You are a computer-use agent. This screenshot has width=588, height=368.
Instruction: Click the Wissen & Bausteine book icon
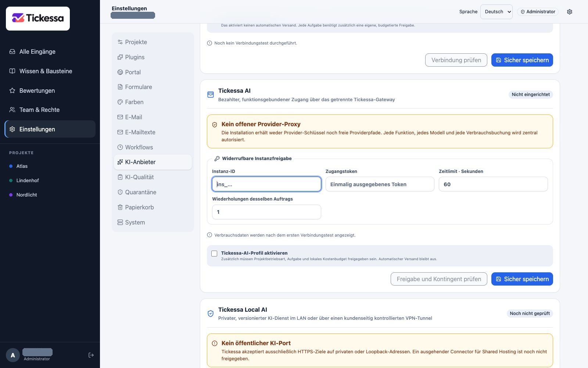12,71
